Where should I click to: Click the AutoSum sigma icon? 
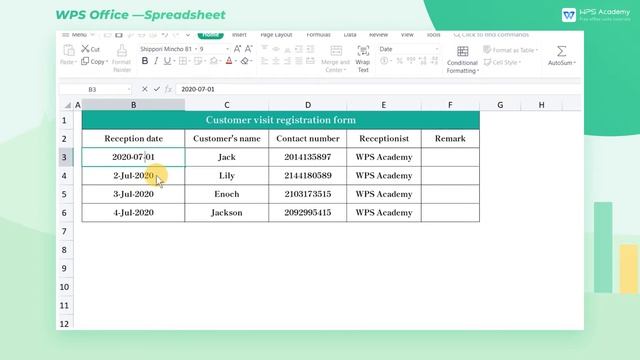point(562,51)
